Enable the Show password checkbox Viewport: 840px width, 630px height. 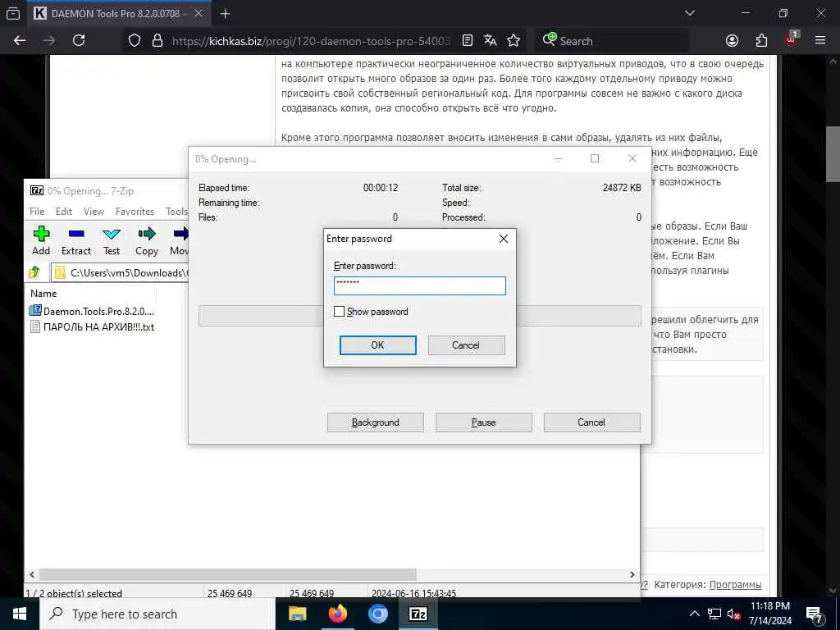(339, 311)
